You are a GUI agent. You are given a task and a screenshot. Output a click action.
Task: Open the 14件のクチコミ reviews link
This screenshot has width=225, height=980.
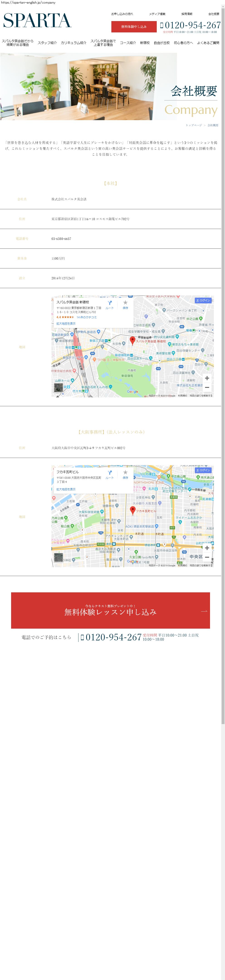(x=86, y=317)
